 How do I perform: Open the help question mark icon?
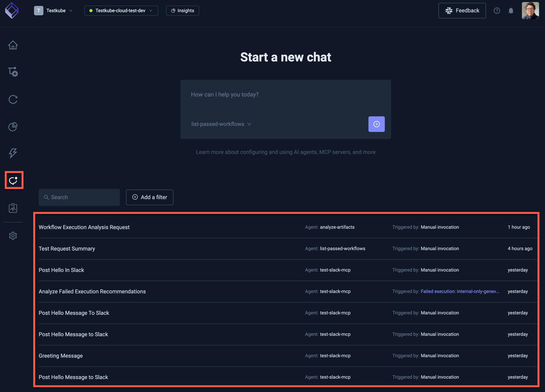click(x=497, y=11)
